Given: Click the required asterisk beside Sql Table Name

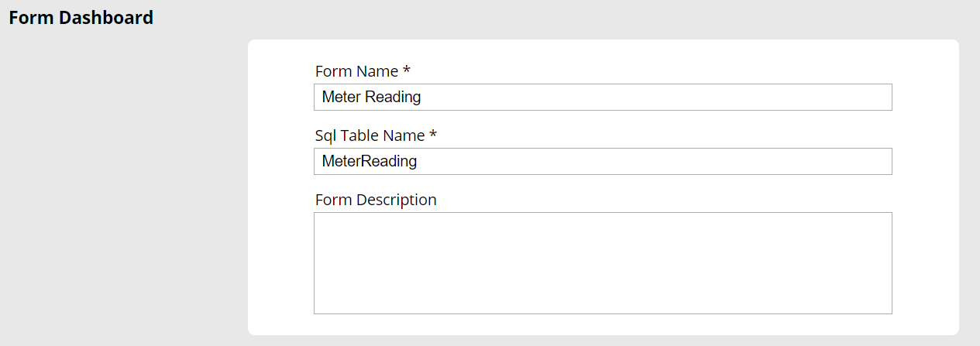Looking at the screenshot, I should (x=433, y=135).
